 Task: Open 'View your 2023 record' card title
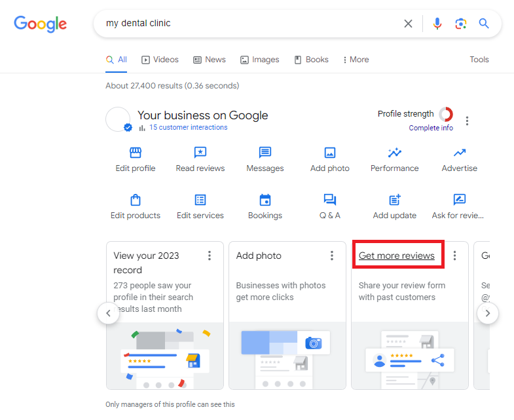(146, 263)
